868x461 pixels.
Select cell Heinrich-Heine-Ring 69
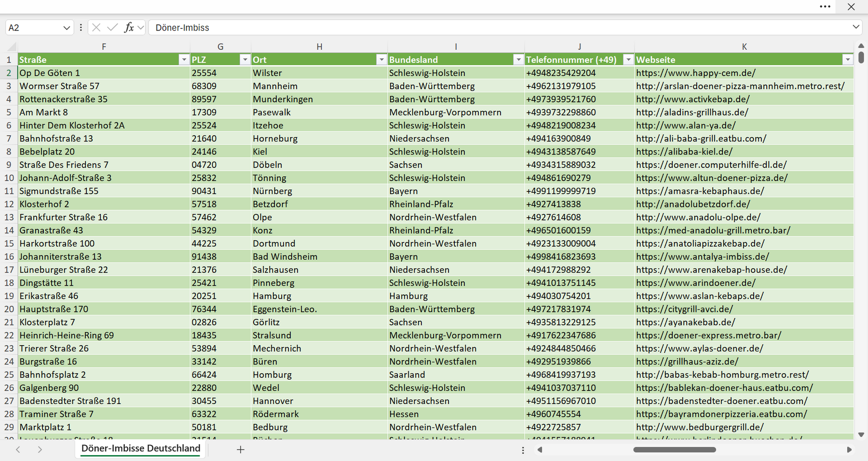[104, 335]
